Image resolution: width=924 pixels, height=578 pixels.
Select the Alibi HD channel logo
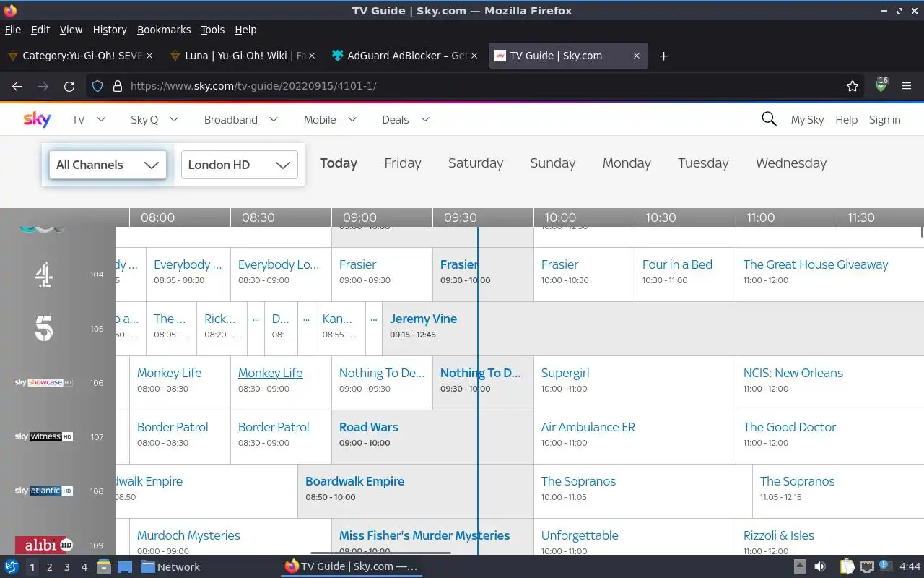[43, 545]
